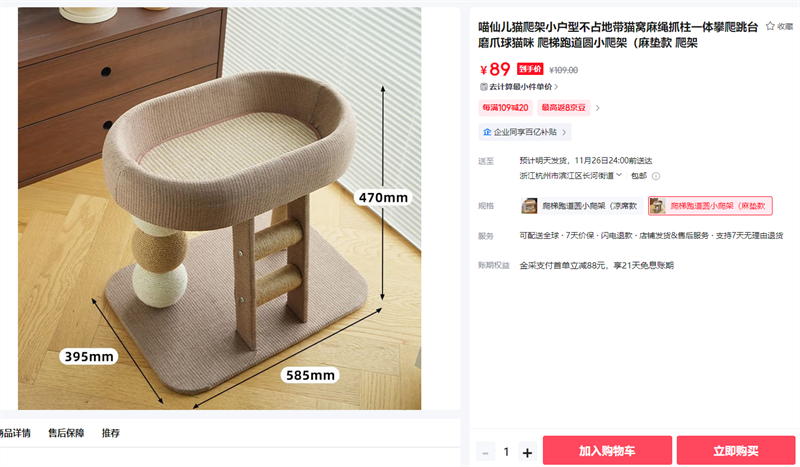Click the quantity input field showing 1
The image size is (800, 467).
coord(506,452)
